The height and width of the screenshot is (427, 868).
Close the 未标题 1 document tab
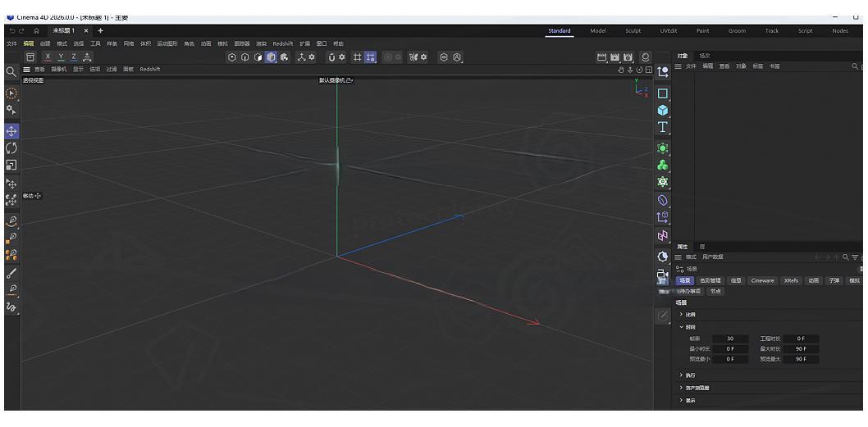(x=88, y=31)
